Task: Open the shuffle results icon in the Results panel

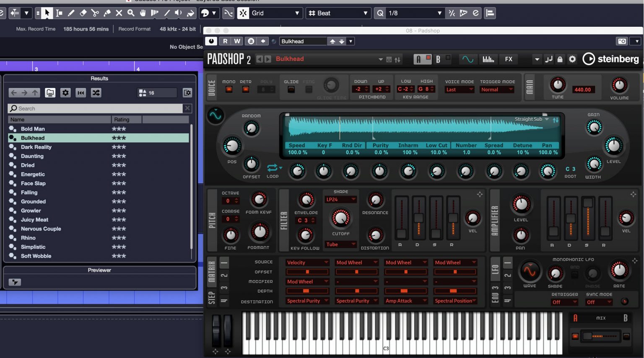Action: (x=96, y=93)
